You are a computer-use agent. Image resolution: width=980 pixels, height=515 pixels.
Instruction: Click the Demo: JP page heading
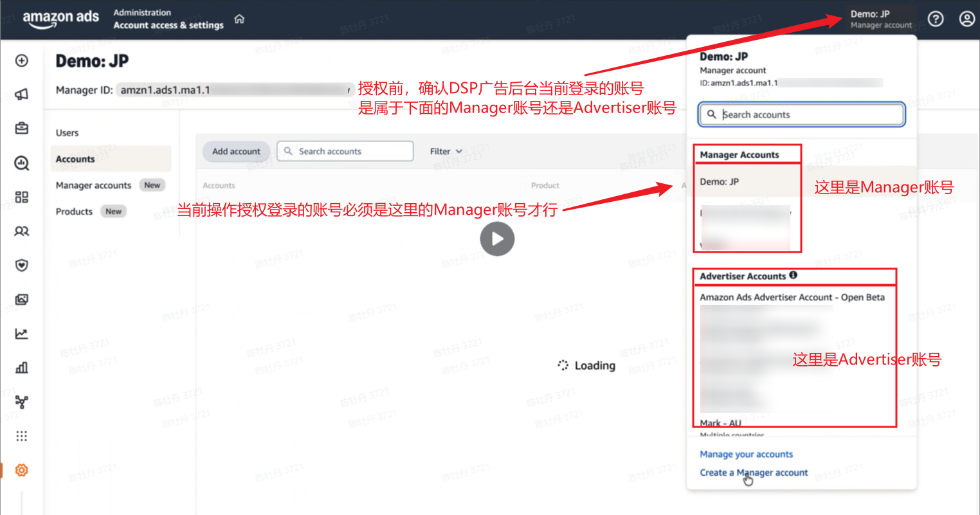[92, 61]
